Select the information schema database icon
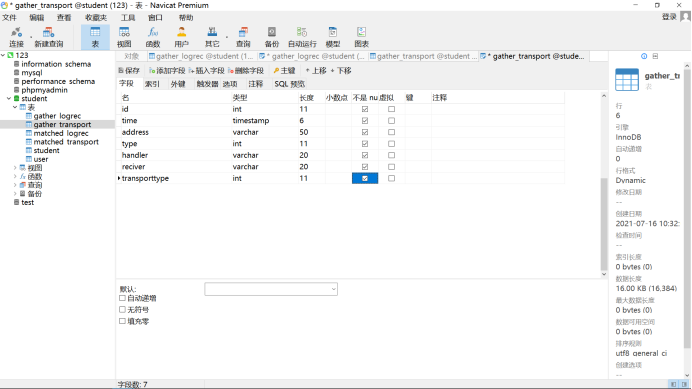Image resolution: width=692 pixels, height=389 pixels. tap(16, 64)
